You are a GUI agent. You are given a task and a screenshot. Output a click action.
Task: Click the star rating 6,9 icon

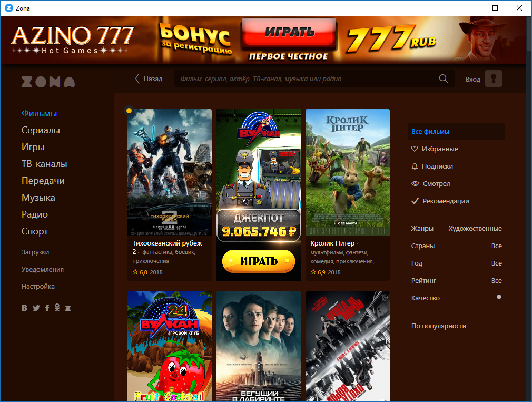click(x=313, y=272)
